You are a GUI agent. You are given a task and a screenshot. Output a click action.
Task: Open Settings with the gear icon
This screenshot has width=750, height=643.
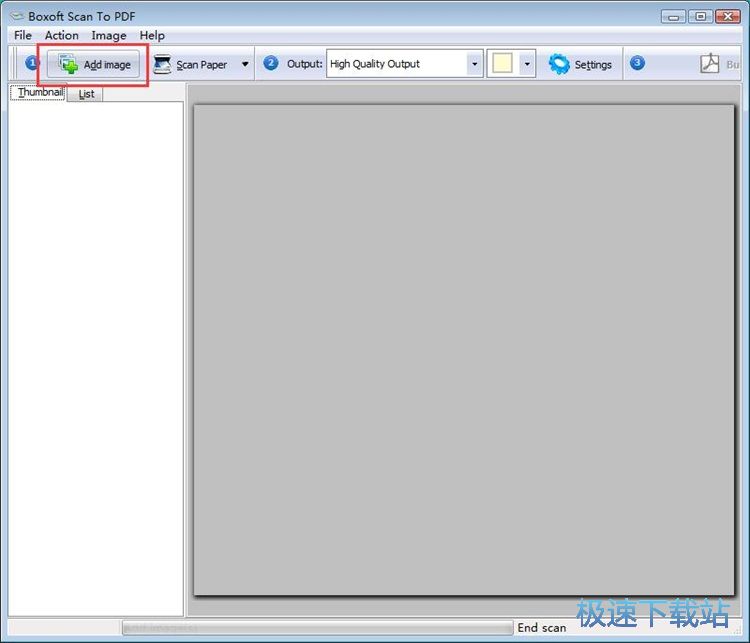(580, 64)
